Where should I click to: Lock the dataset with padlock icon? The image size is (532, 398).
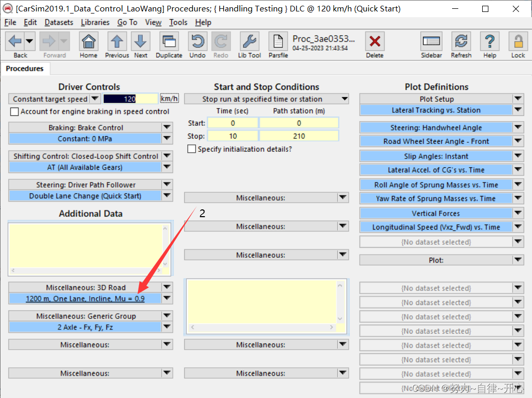point(518,42)
